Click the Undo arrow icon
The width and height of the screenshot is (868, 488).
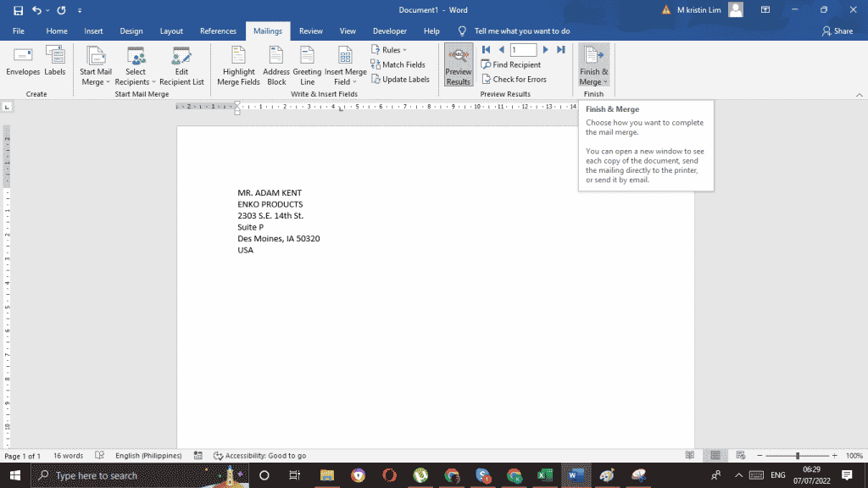[36, 10]
